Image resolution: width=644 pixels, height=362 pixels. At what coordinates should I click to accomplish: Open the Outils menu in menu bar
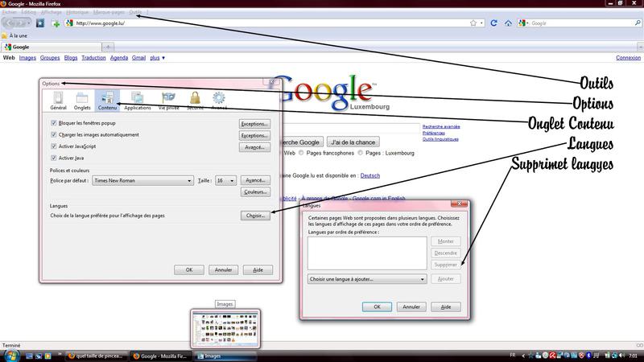[135, 13]
